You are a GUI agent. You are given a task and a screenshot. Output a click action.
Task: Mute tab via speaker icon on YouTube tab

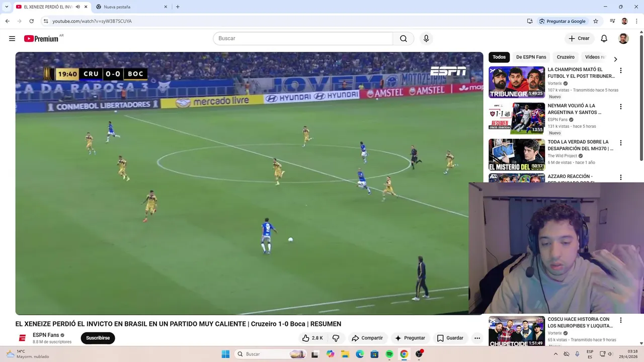(77, 7)
